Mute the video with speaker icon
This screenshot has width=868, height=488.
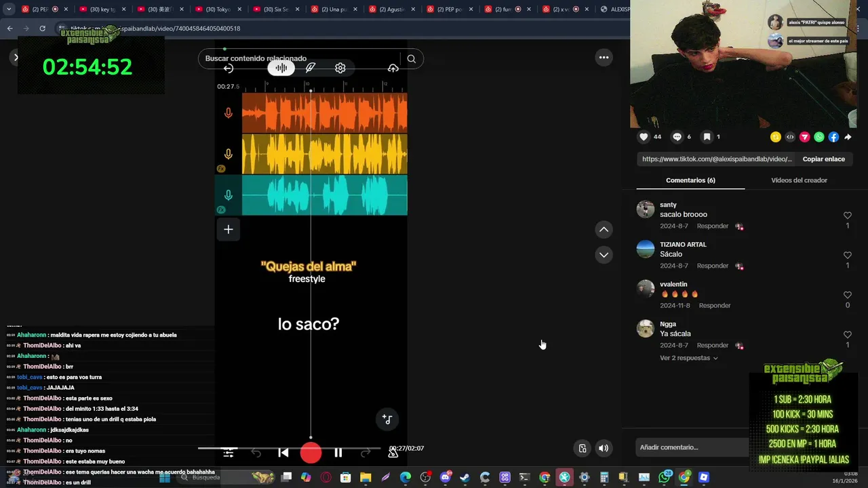pyautogui.click(x=603, y=448)
